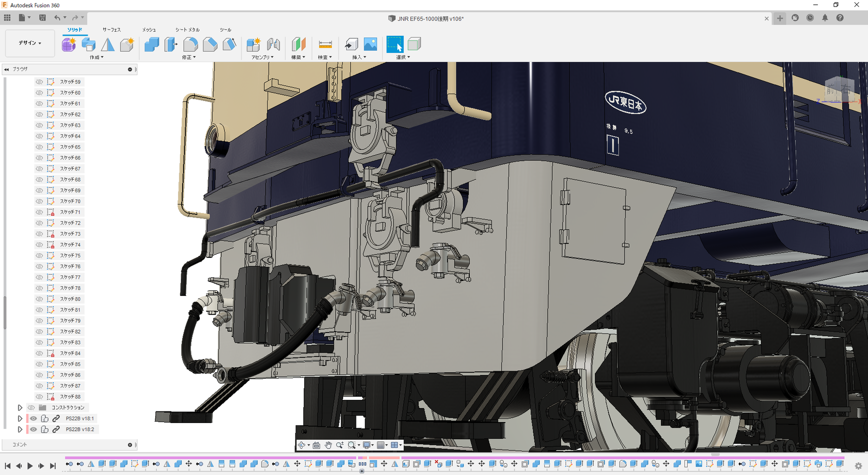Open the Insert Image (canvas) tool
The image size is (868, 475).
pos(370,45)
